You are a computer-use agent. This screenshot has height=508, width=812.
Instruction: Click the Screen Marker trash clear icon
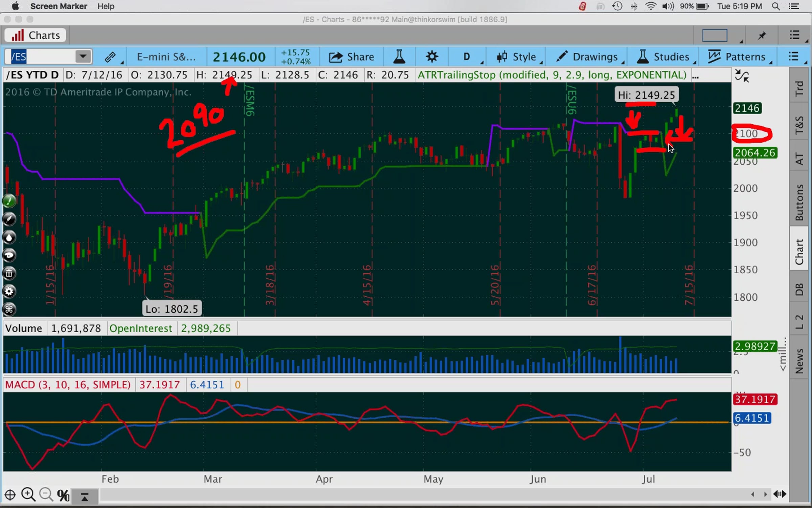coord(9,273)
